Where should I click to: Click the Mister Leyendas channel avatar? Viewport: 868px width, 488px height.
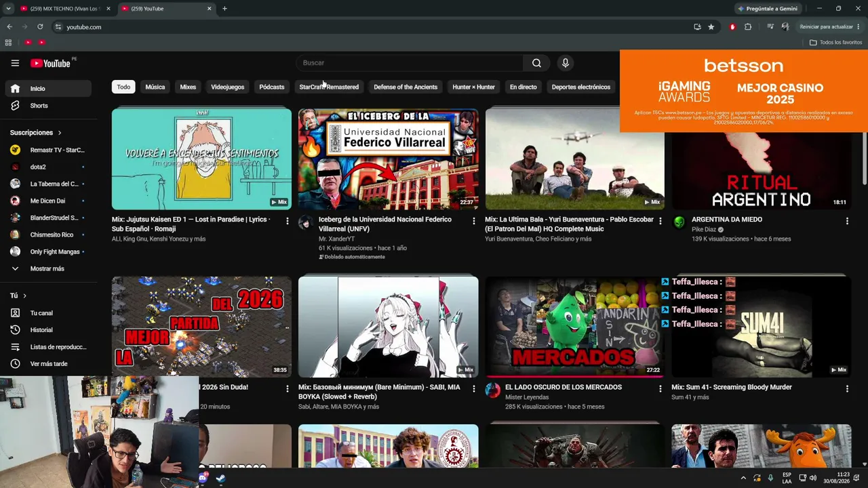point(492,390)
